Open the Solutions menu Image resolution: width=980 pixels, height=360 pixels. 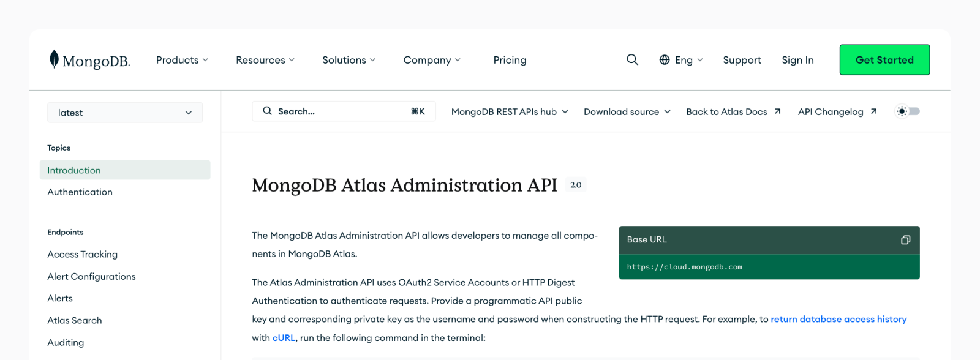349,60
